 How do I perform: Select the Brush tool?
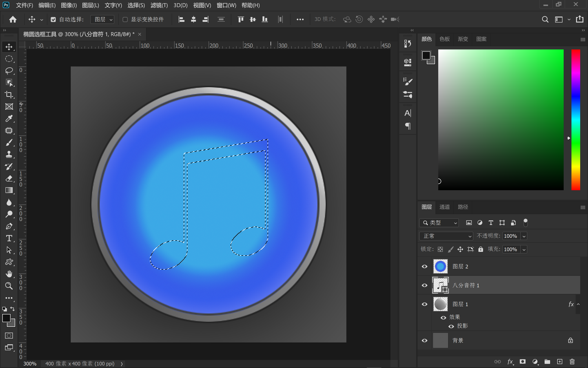point(9,142)
